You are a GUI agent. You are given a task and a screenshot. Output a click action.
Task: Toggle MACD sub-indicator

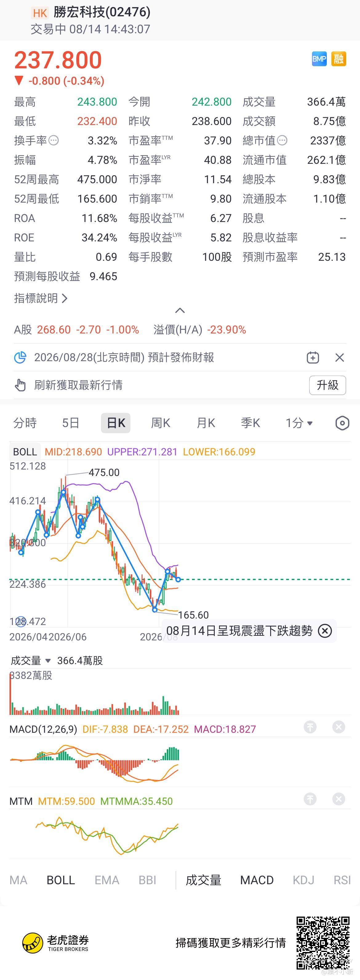[257, 880]
